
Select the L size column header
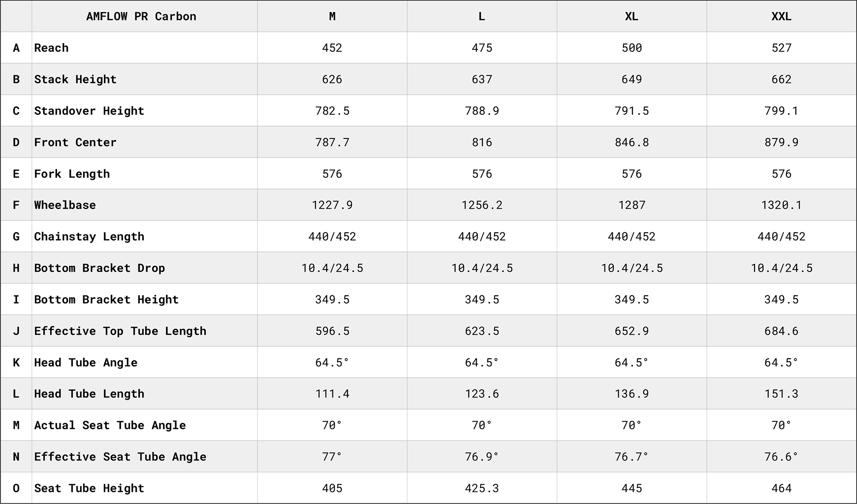point(482,16)
